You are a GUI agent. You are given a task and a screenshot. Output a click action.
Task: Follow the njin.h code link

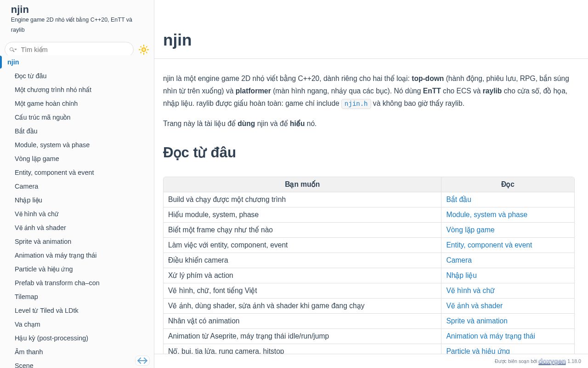(356, 104)
